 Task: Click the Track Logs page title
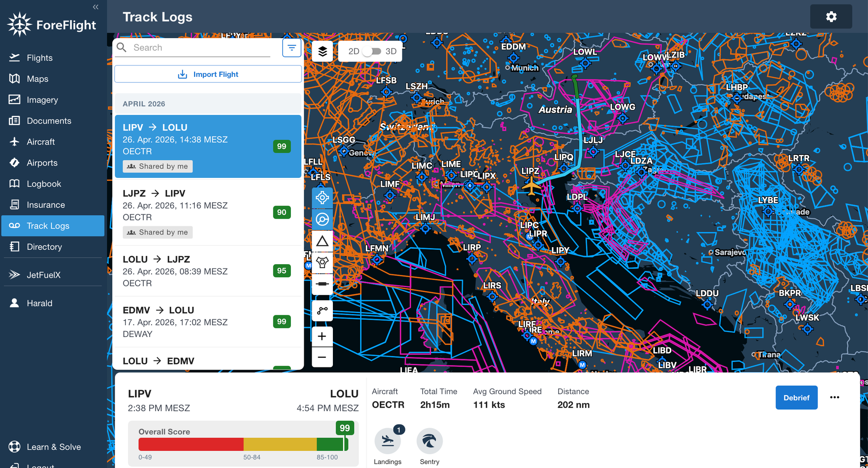click(158, 16)
